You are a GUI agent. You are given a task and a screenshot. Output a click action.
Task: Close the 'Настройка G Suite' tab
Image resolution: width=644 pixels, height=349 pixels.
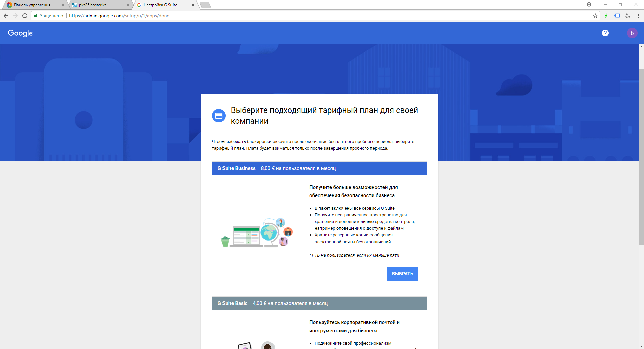pos(193,5)
